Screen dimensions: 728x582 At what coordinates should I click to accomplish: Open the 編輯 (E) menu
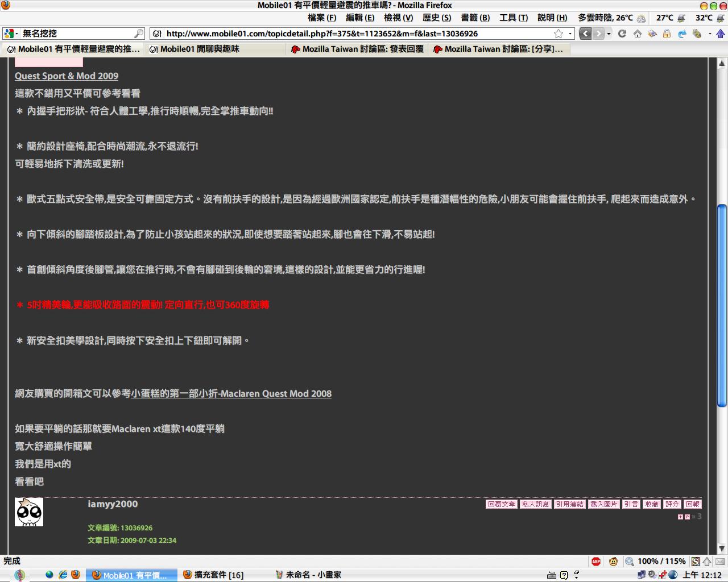[360, 18]
